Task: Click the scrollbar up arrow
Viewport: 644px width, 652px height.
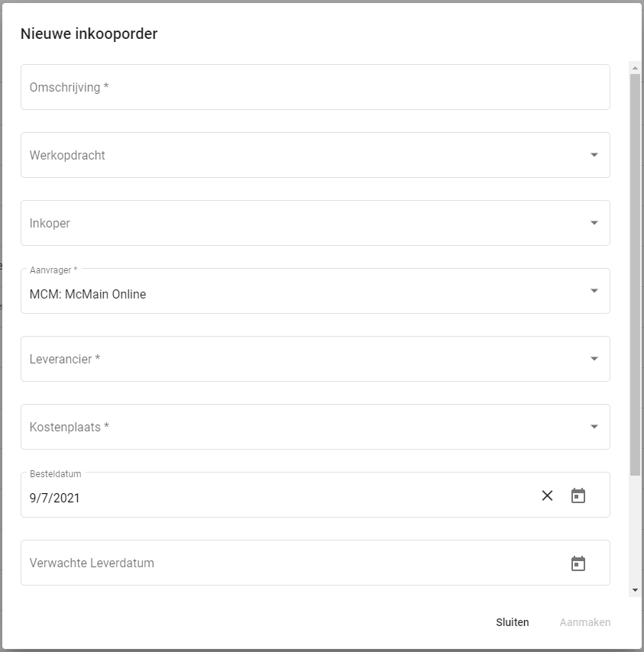Action: (635, 68)
